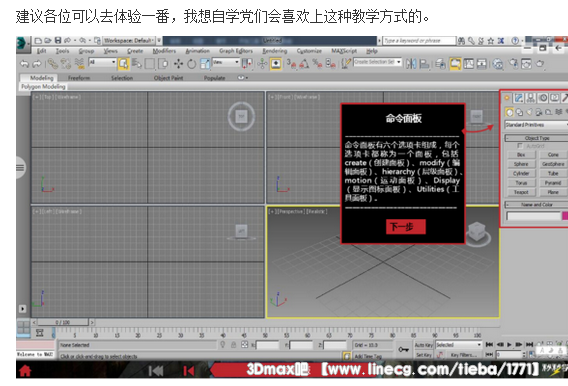
Task: Click the Undo arrow in main toolbar
Action: click(24, 64)
